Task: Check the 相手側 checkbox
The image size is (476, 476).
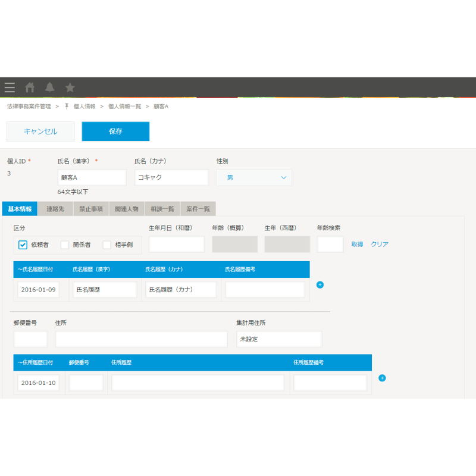Action: point(107,245)
